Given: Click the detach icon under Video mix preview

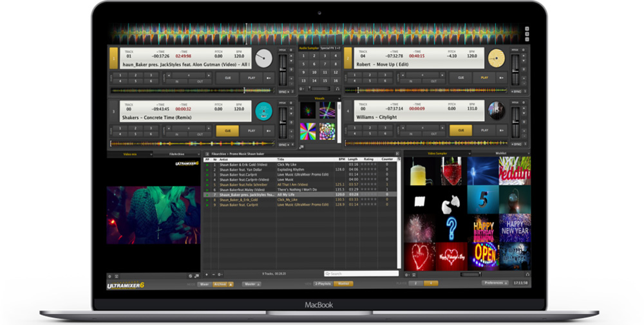Looking at the screenshot, I should click(x=196, y=276).
